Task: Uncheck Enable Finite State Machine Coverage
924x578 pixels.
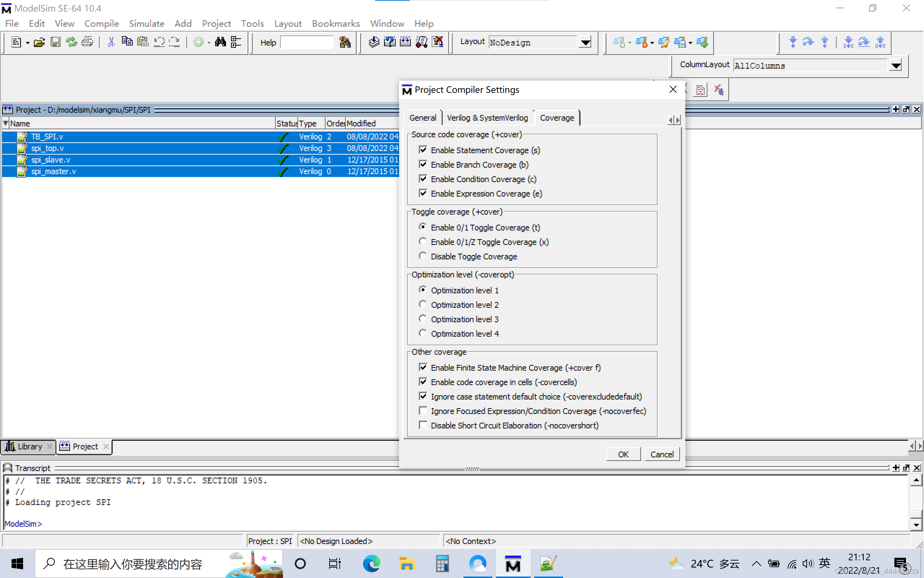Action: (423, 367)
